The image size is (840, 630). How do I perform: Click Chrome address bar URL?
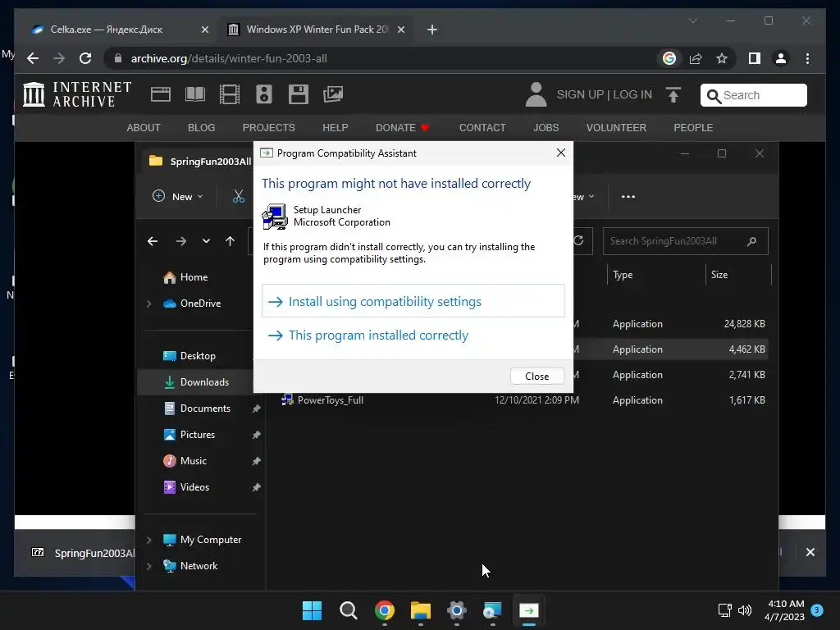point(229,58)
